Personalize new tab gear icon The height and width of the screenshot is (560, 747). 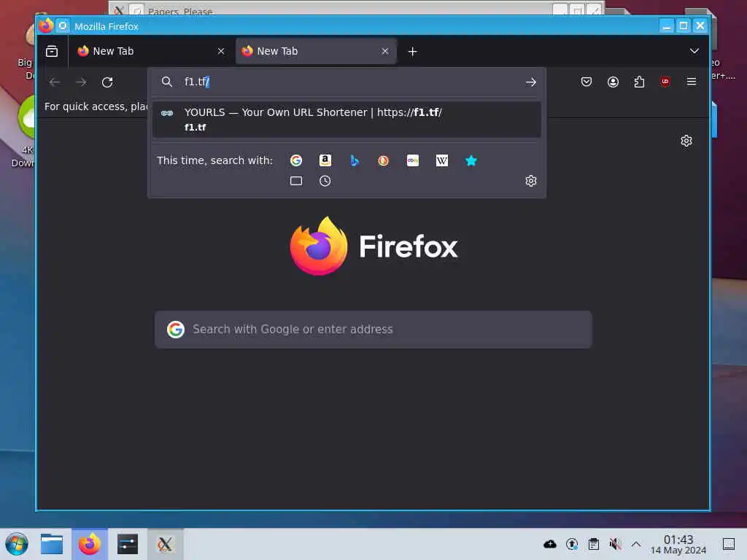pyautogui.click(x=686, y=141)
